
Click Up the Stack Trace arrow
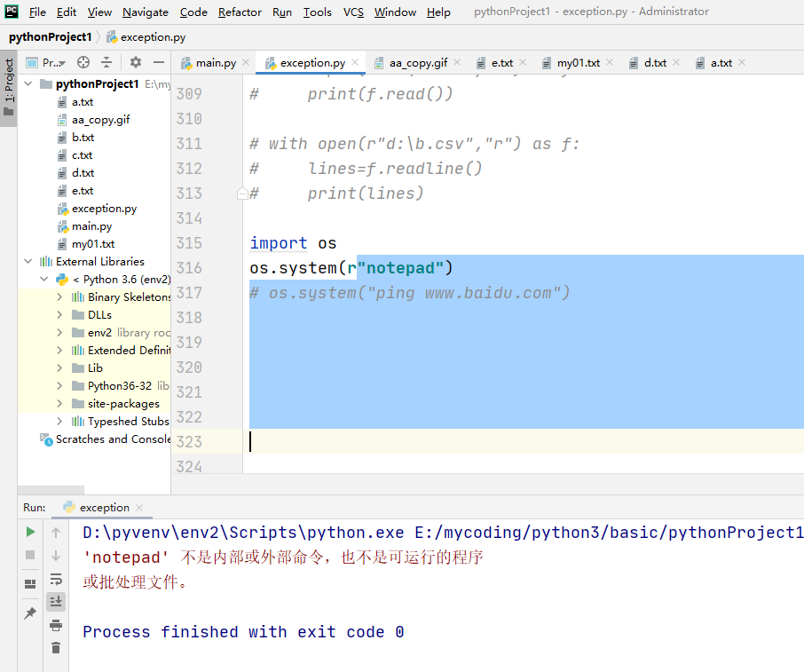pos(56,533)
